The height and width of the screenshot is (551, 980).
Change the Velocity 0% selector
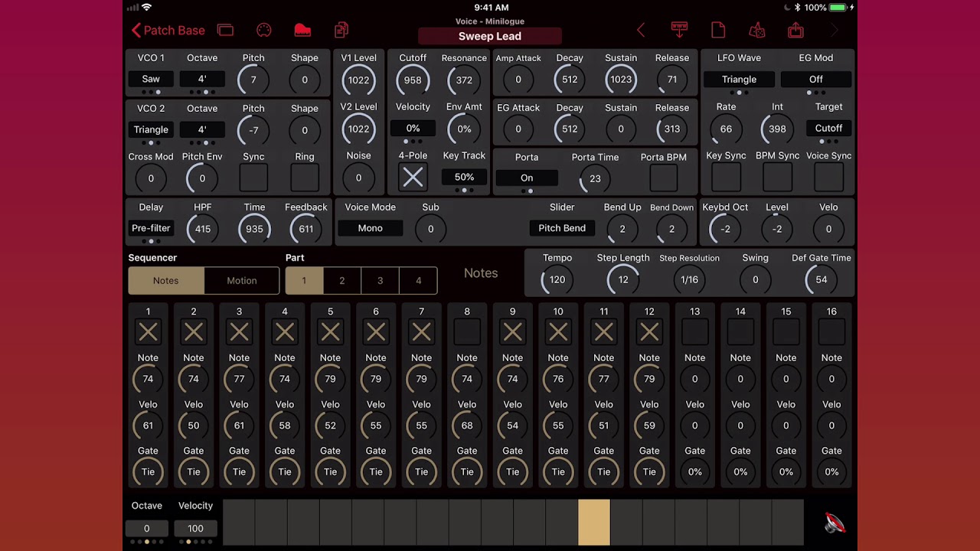413,129
